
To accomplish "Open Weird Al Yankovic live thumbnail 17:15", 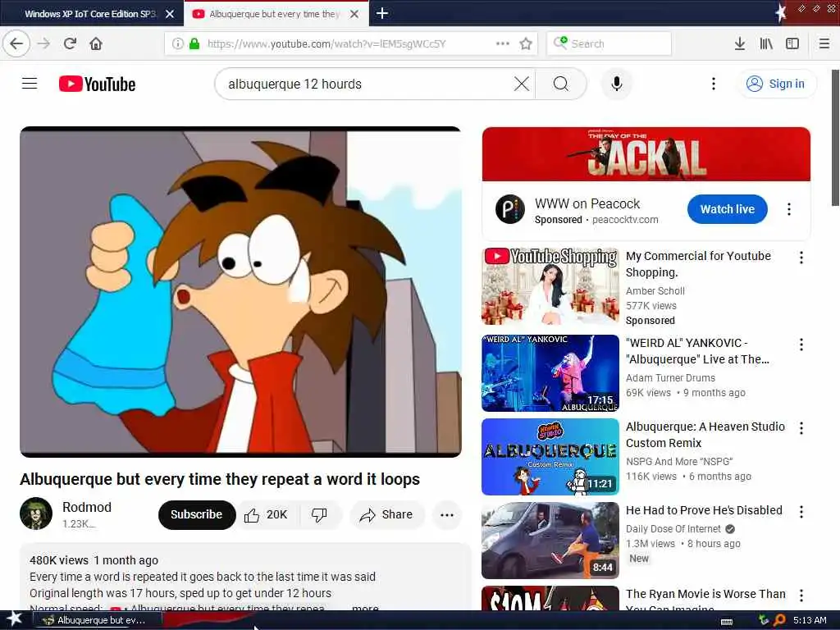I will [550, 373].
